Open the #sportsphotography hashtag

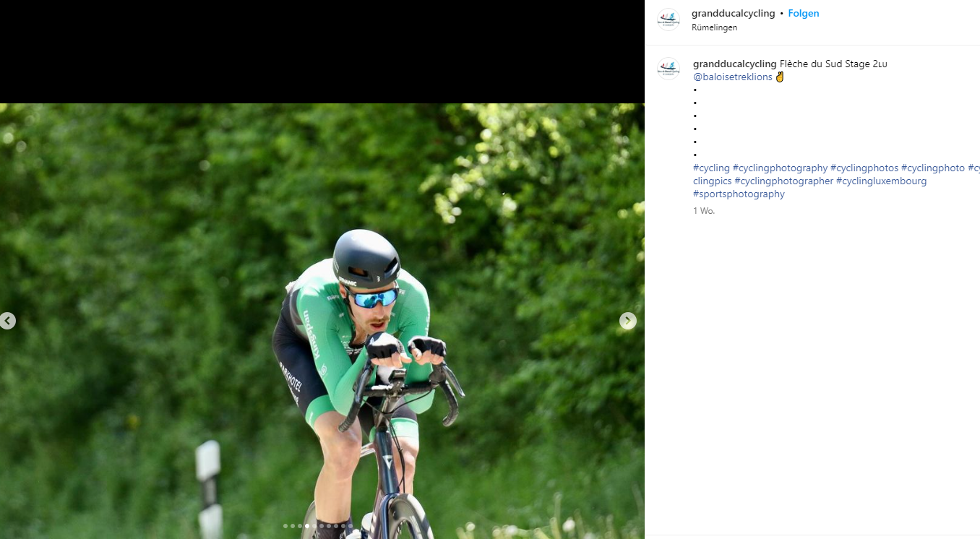coord(739,194)
